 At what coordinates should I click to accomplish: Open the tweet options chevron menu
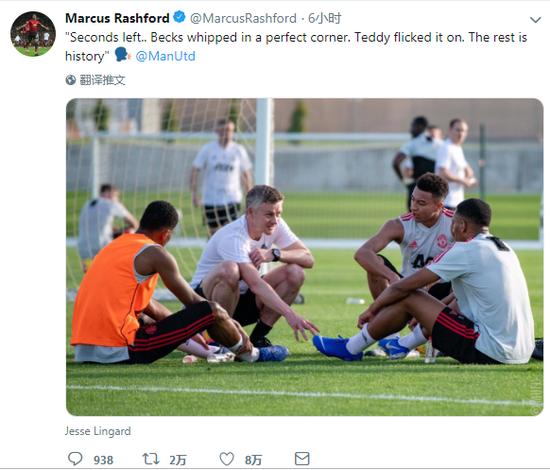535,20
